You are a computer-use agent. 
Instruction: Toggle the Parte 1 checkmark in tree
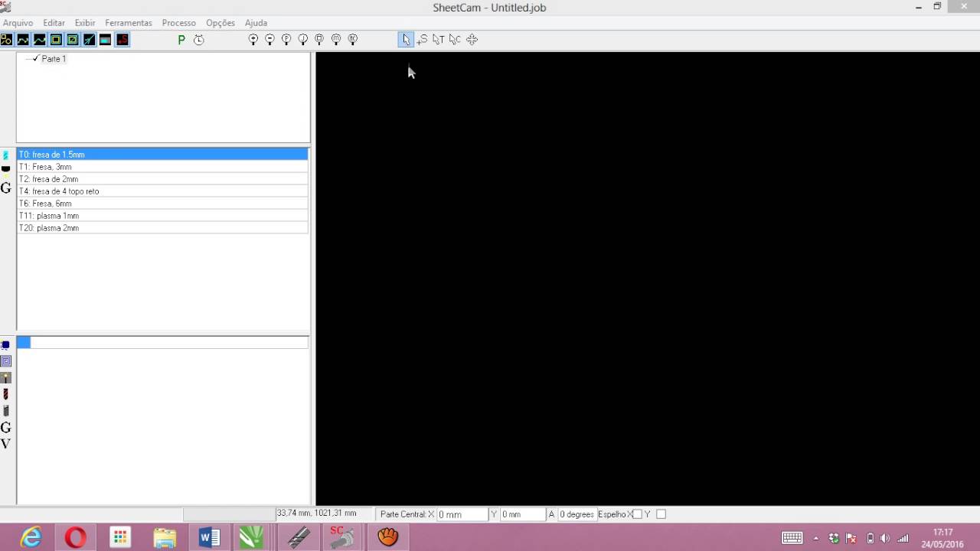click(35, 58)
